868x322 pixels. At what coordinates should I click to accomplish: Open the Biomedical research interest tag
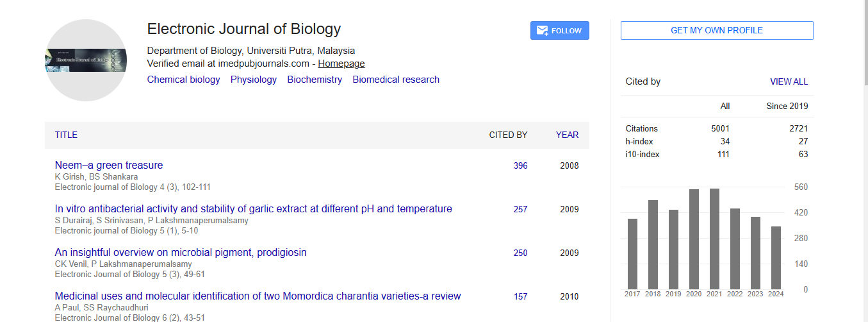(x=396, y=80)
